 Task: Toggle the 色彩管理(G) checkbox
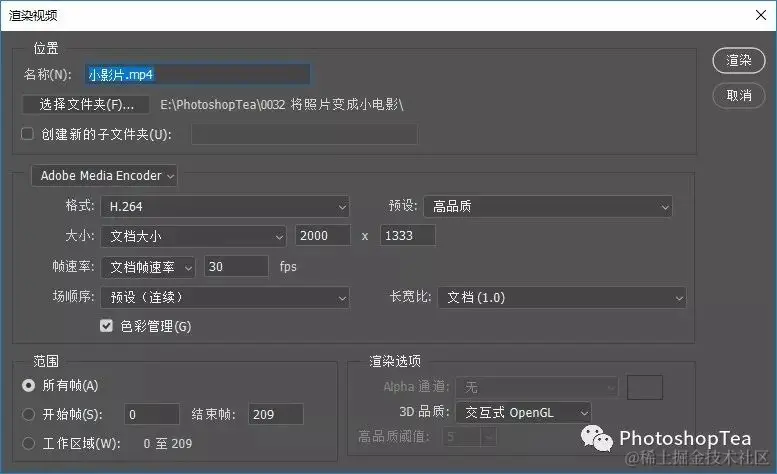[106, 325]
